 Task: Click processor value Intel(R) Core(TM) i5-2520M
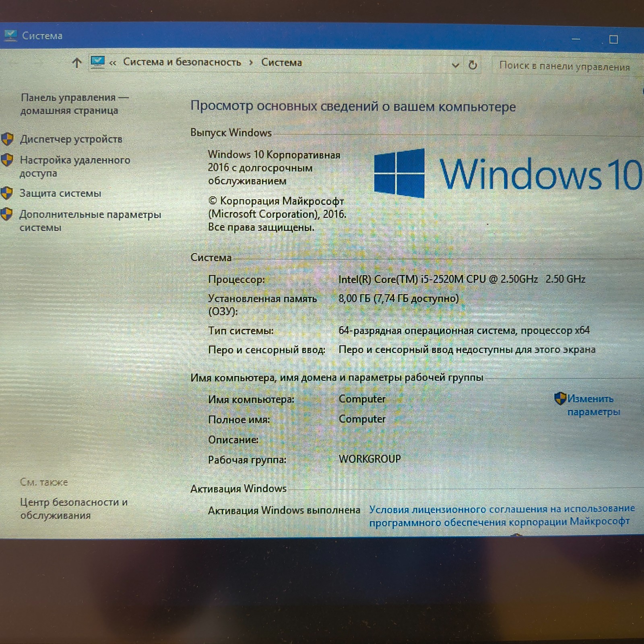[x=462, y=279]
